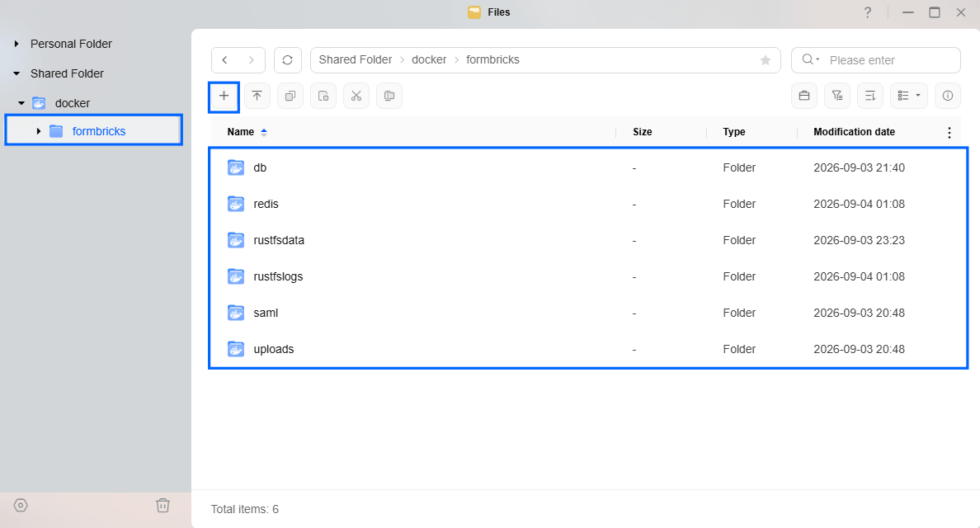Go forward with the right arrow
The image size is (980, 528).
point(252,60)
